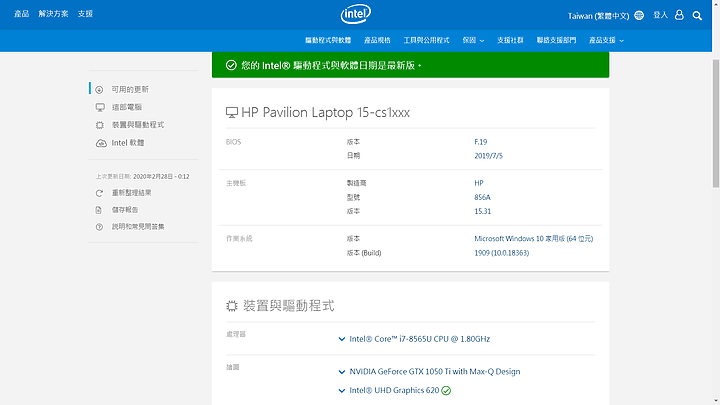Click motherboard version 15.31

tap(482, 212)
